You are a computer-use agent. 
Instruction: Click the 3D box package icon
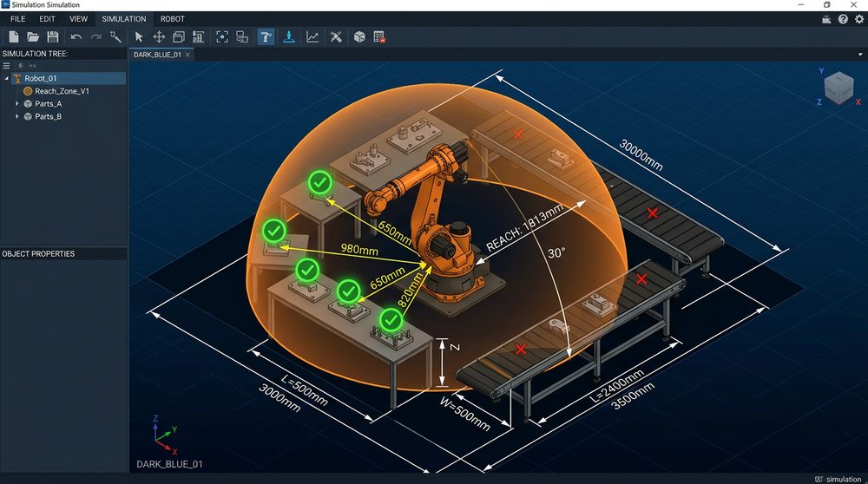[x=358, y=36]
